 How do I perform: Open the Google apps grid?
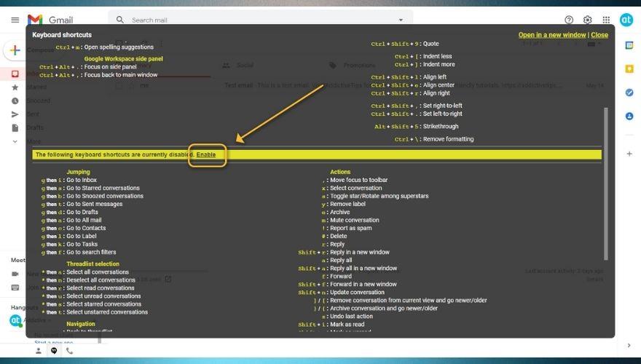click(x=606, y=20)
